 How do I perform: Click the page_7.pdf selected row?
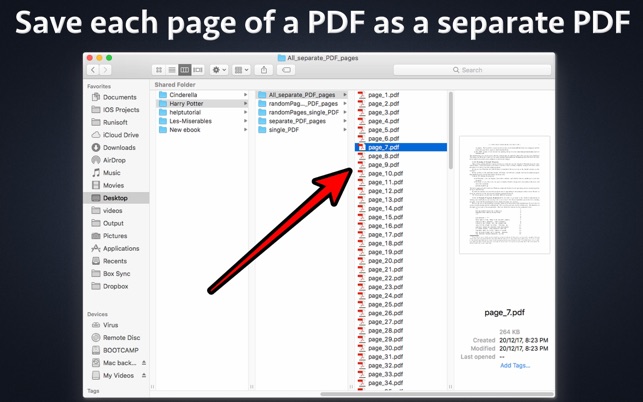[x=401, y=147]
